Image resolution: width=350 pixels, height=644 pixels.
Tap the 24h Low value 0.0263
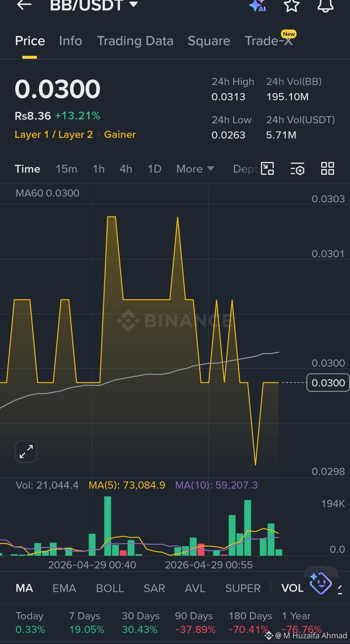click(x=228, y=135)
